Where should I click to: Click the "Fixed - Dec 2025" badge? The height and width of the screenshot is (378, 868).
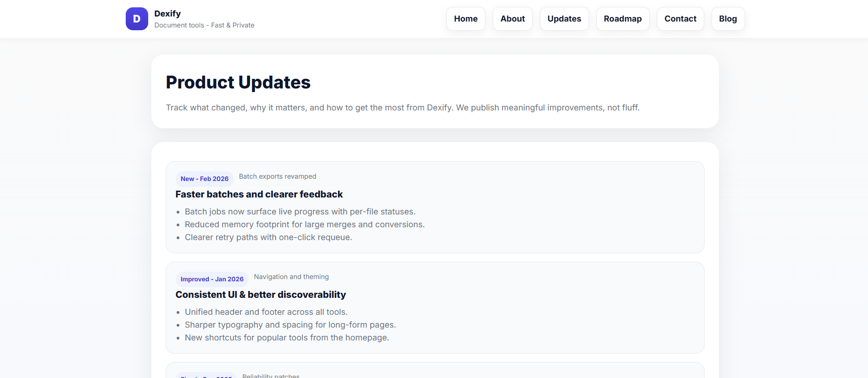206,376
